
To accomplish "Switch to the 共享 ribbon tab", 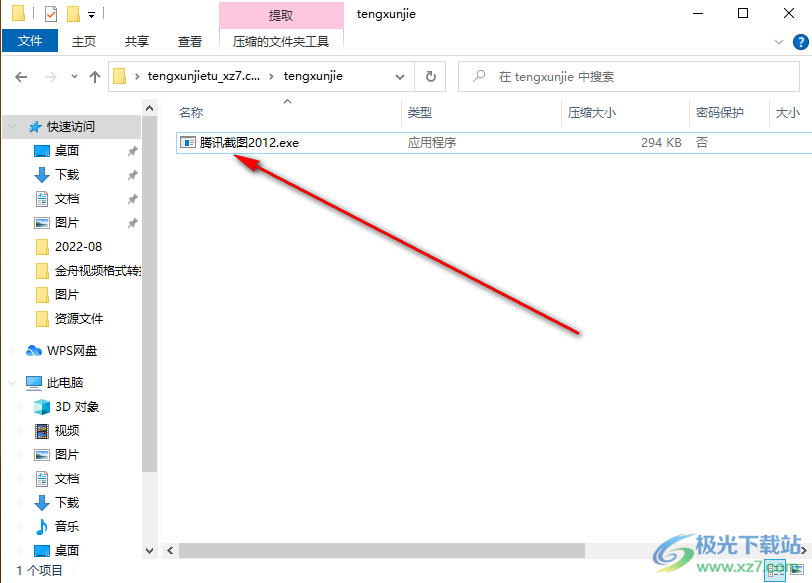I will click(137, 41).
